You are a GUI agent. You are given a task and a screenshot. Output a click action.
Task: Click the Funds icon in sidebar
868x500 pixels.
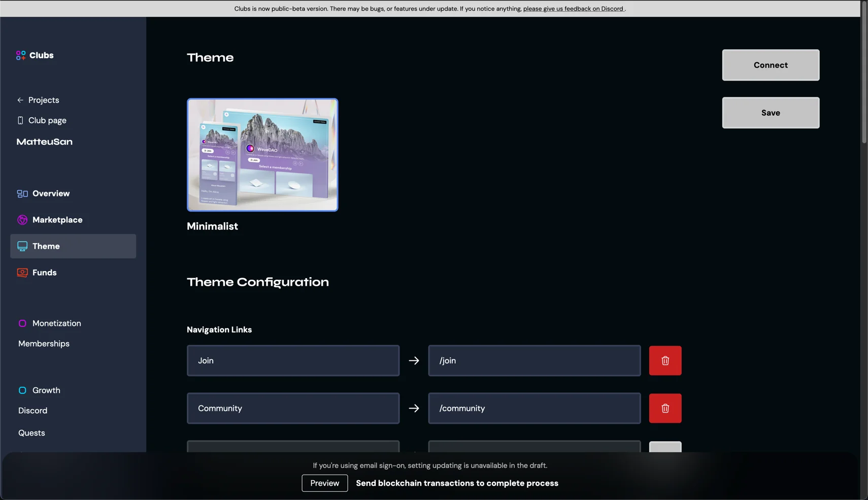click(22, 273)
